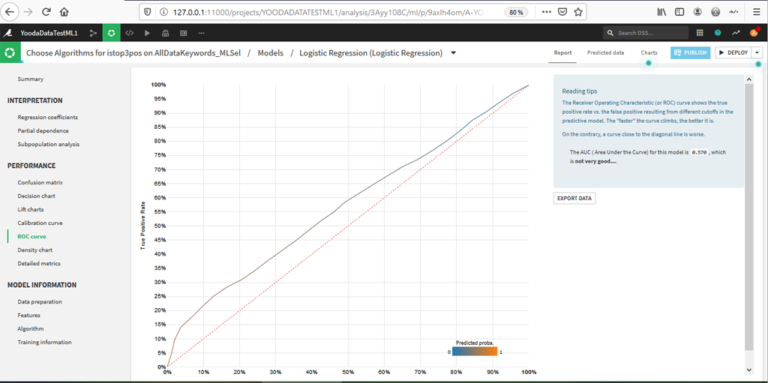This screenshot has height=383, width=768.
Task: Click the Predicted proba color gradient legend
Action: coord(475,352)
